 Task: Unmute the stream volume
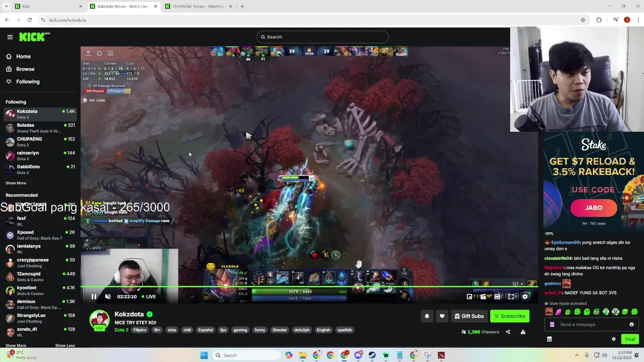pos(108,297)
